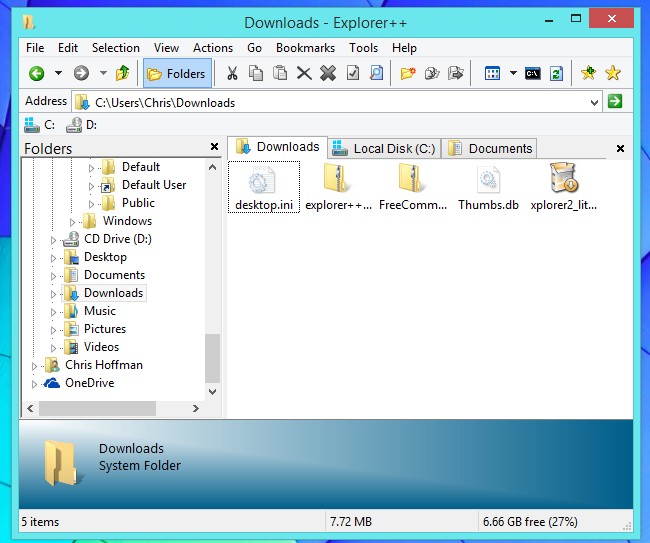This screenshot has width=650, height=543.
Task: Open the Edit menu
Action: tap(68, 48)
